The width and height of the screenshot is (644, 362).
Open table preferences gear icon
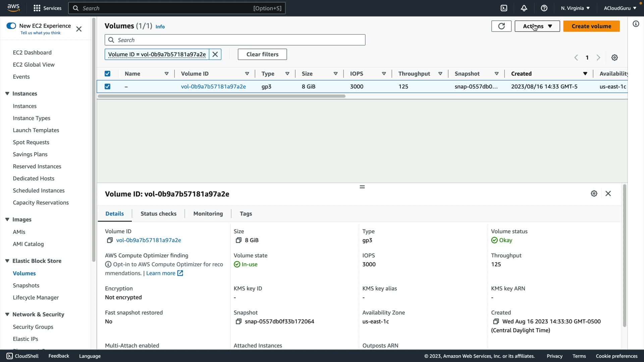tap(614, 58)
